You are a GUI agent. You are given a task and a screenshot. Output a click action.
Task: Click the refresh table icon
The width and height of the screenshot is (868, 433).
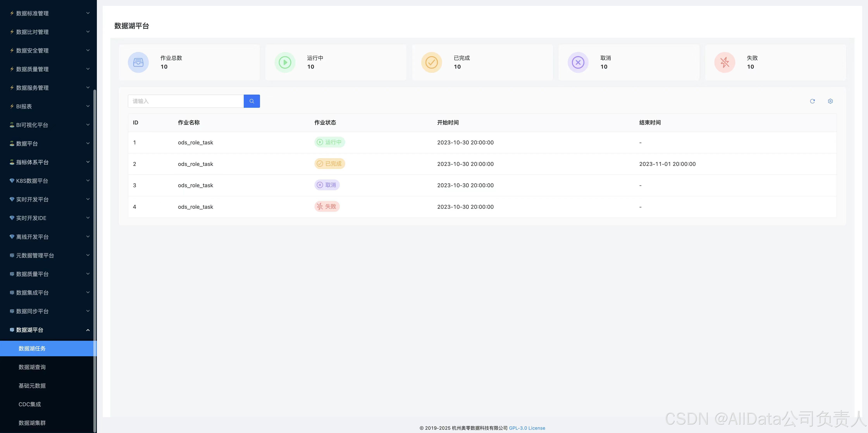[x=812, y=101]
